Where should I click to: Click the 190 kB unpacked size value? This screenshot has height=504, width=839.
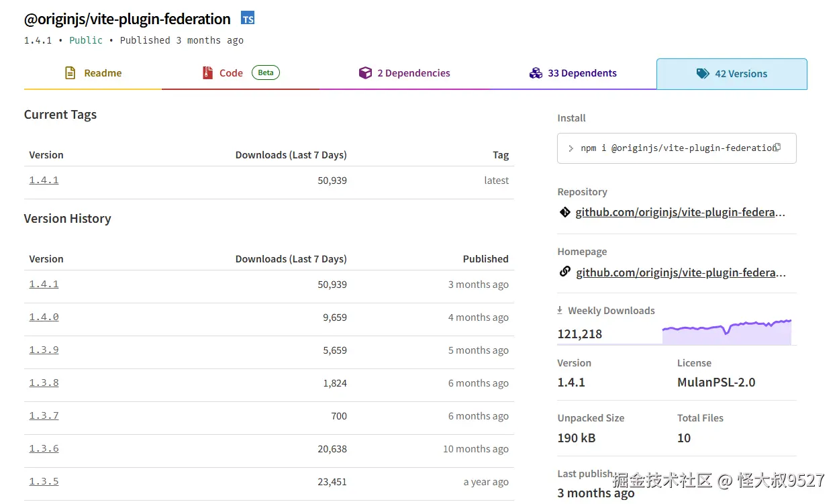pos(577,438)
